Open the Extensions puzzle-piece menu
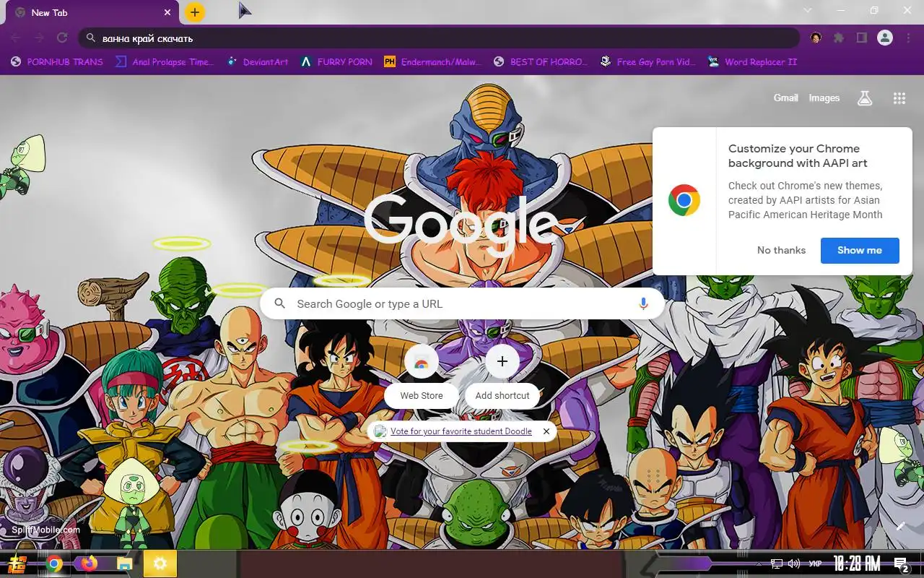The height and width of the screenshot is (578, 924). pyautogui.click(x=839, y=38)
